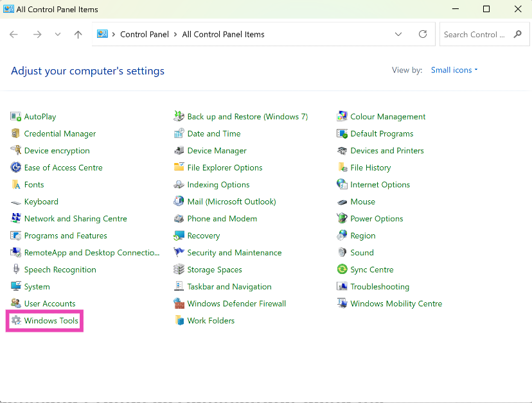Open the Troubleshooting link

click(379, 287)
